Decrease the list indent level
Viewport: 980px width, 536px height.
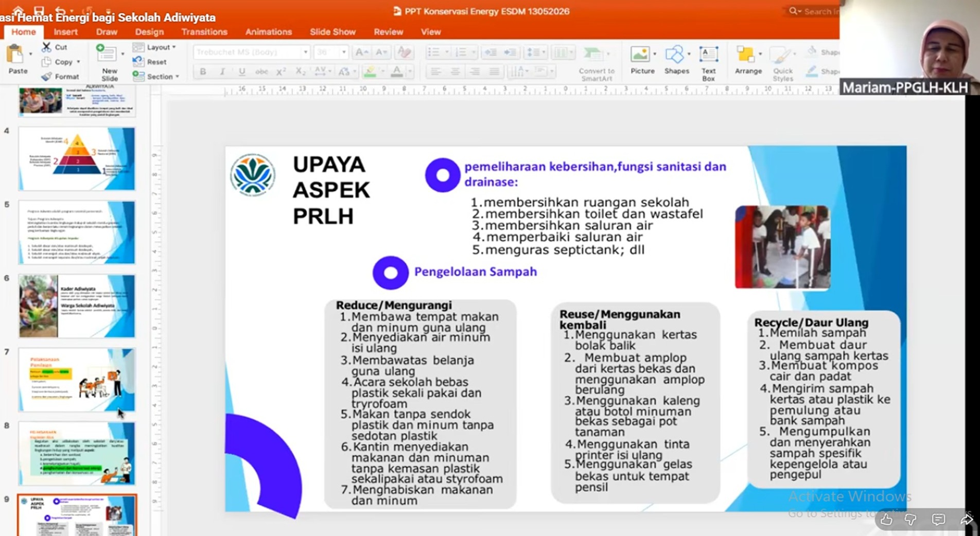pyautogui.click(x=491, y=52)
